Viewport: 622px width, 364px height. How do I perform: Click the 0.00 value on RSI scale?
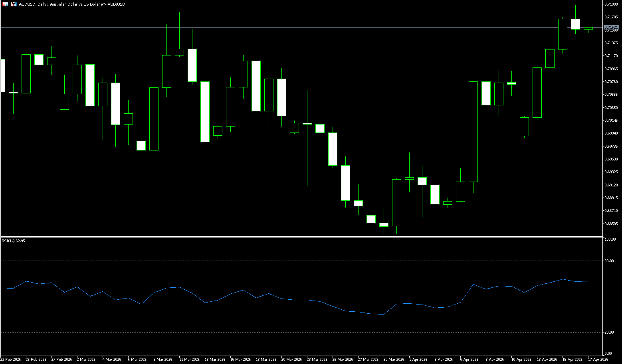608,354
